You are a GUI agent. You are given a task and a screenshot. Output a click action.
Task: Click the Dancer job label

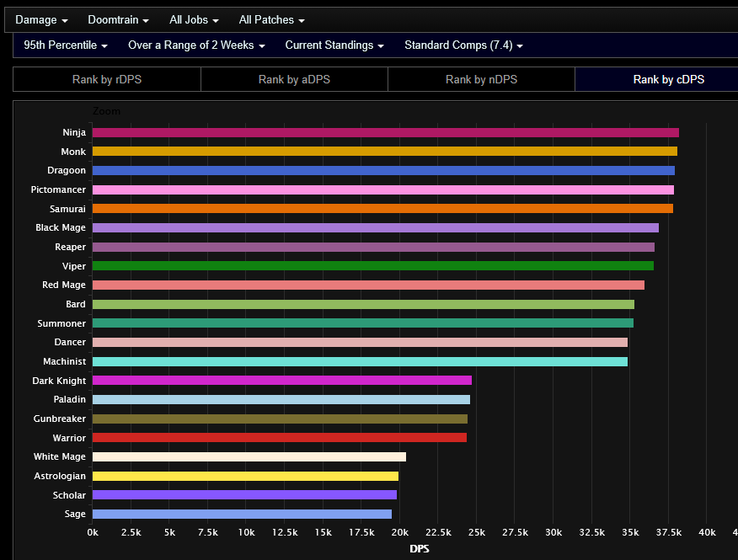point(70,342)
